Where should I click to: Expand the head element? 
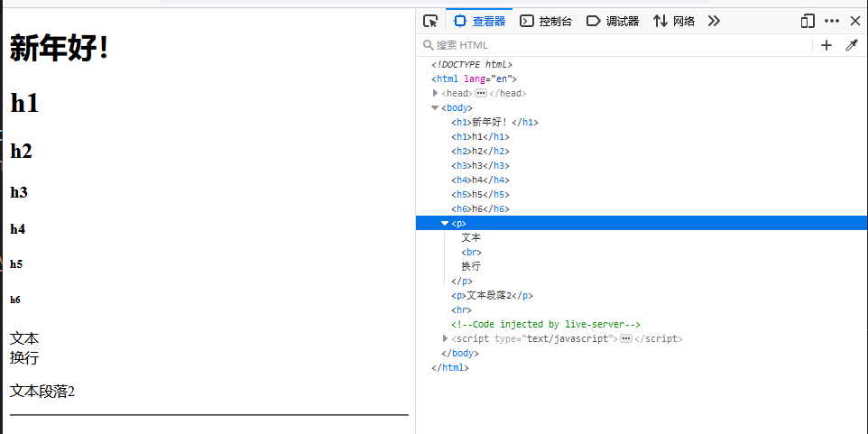coord(435,94)
